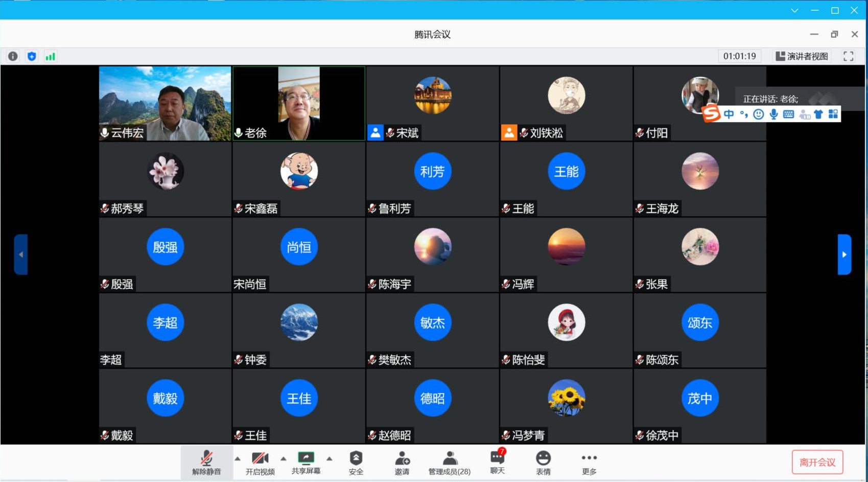Expand audio options arrow beside 解除静音
Screen dimensions: 868x482
(238, 458)
